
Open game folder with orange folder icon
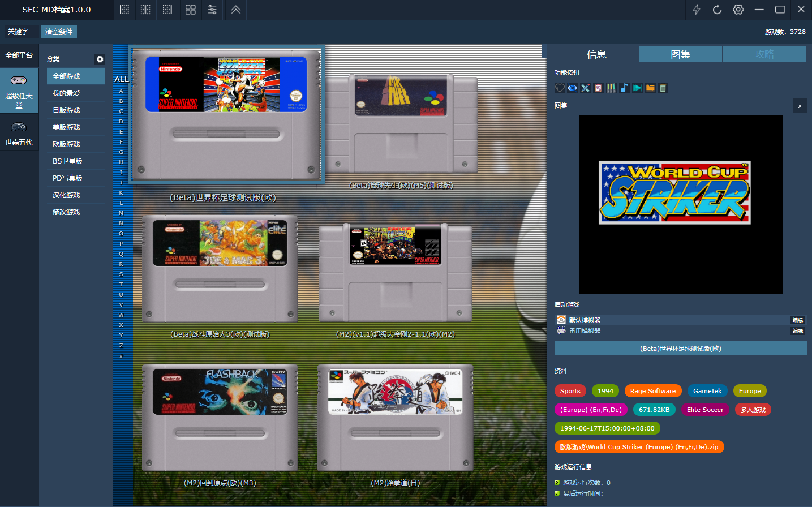pos(650,88)
